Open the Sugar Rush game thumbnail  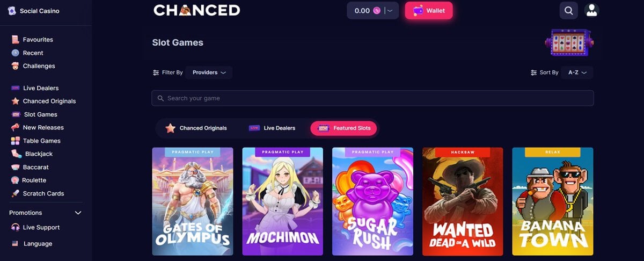pyautogui.click(x=372, y=201)
